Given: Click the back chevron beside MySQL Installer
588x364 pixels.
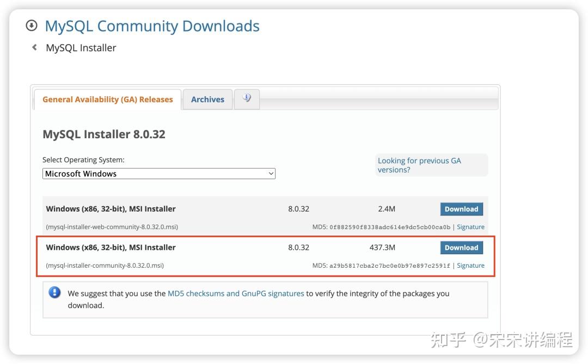Looking at the screenshot, I should pos(34,47).
